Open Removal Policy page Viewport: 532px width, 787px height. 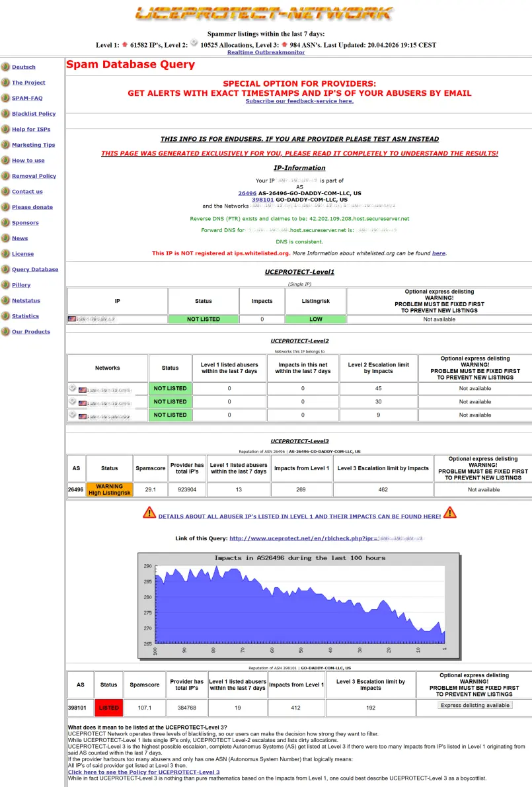(x=34, y=176)
